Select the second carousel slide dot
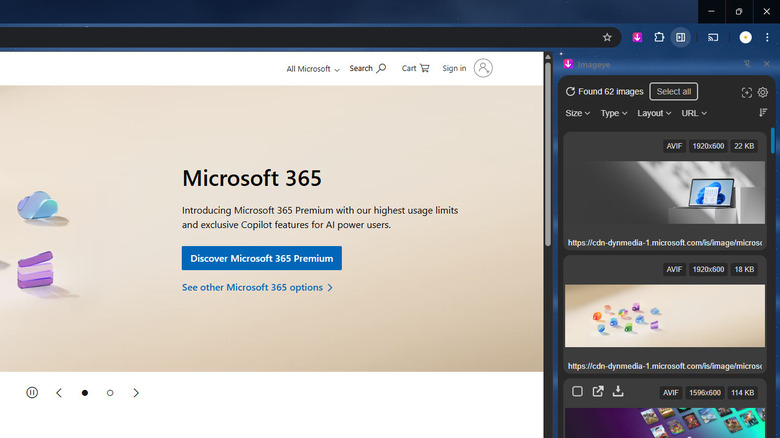 point(110,393)
